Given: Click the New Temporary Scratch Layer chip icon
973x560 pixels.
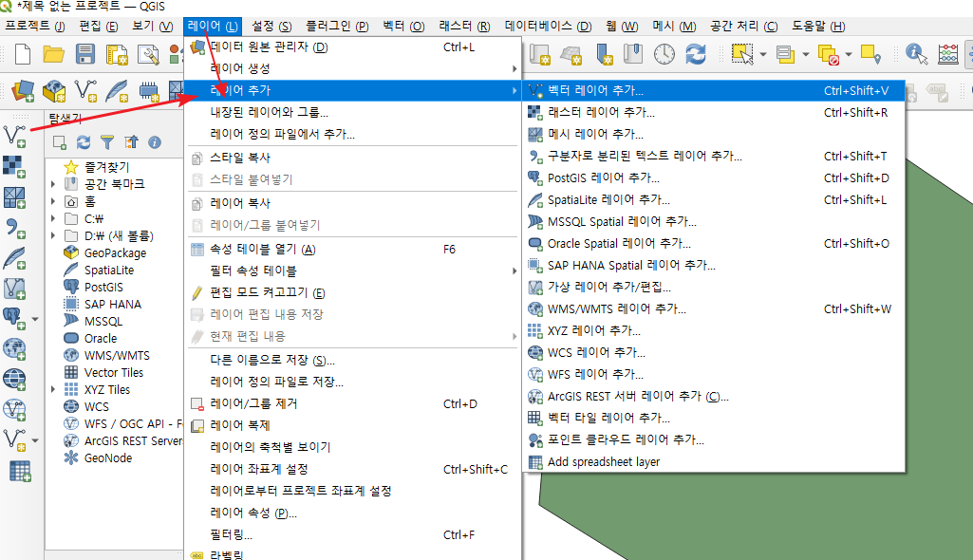Looking at the screenshot, I should pyautogui.click(x=148, y=91).
